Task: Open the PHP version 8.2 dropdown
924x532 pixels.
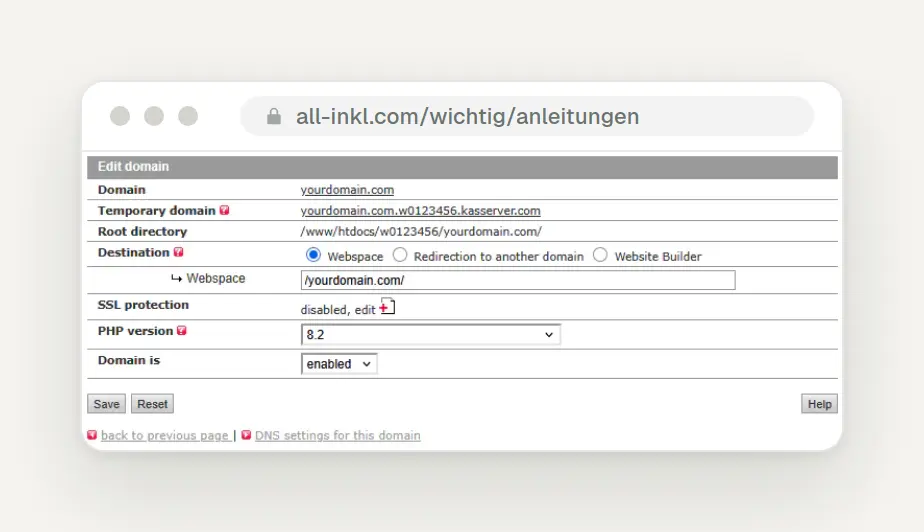Action: tap(430, 335)
